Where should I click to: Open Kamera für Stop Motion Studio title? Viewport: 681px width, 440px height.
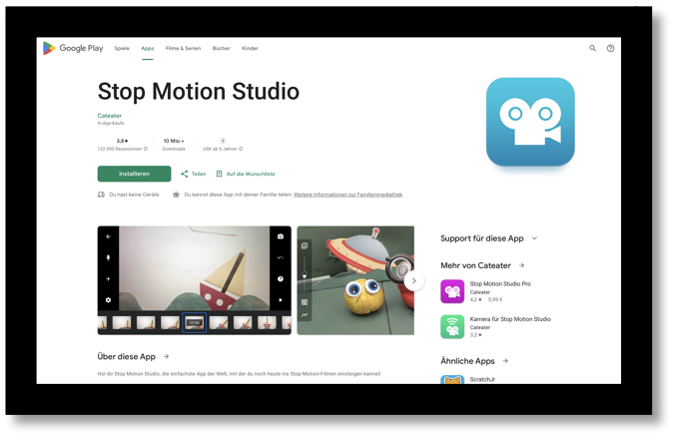(x=510, y=319)
